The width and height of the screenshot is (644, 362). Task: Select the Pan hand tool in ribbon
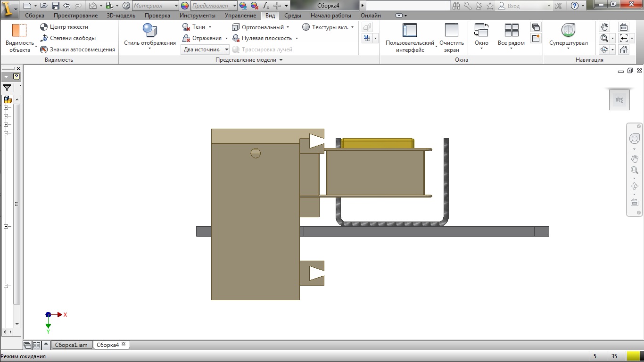(x=604, y=27)
